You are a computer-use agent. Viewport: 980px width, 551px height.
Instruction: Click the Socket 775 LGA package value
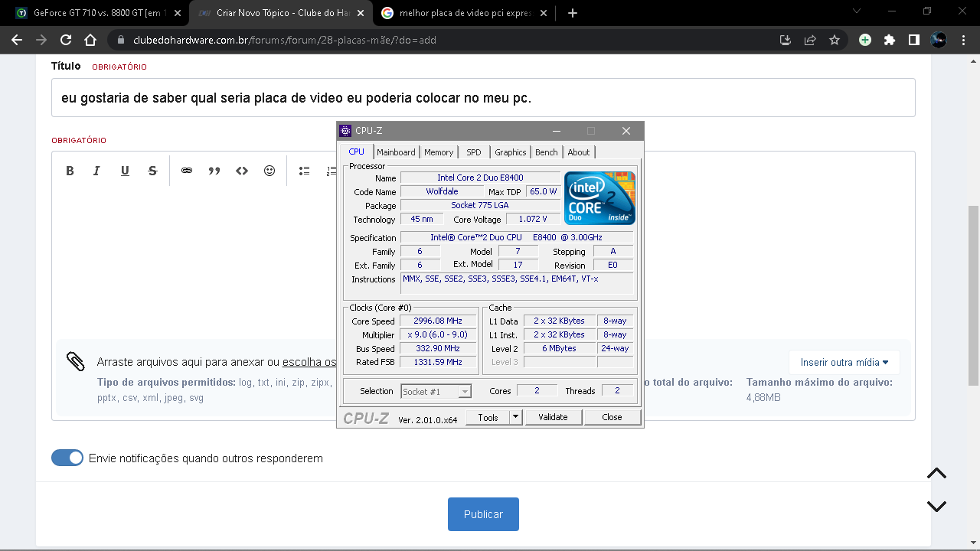pyautogui.click(x=480, y=205)
